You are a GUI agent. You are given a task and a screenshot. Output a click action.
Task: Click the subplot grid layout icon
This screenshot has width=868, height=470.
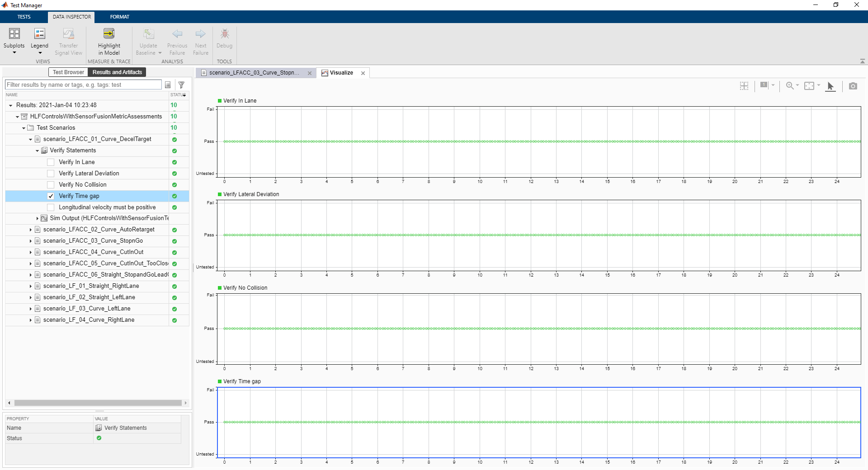point(744,86)
